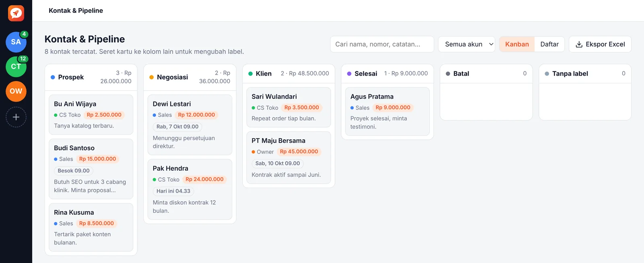644x263 pixels.
Task: Select the Agus Pratama card
Action: pyautogui.click(x=387, y=111)
